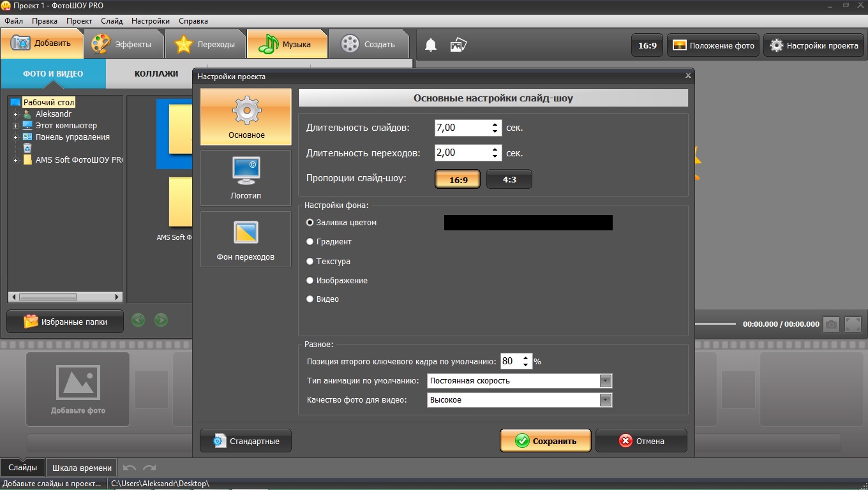Choose the Видео background radio button
Screen dimensions: 868x490
310,299
